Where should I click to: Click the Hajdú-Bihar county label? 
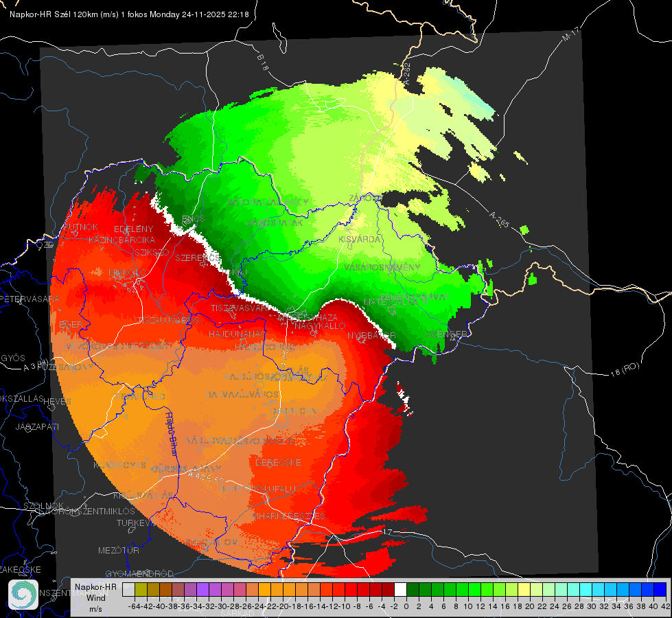pyautogui.click(x=172, y=433)
